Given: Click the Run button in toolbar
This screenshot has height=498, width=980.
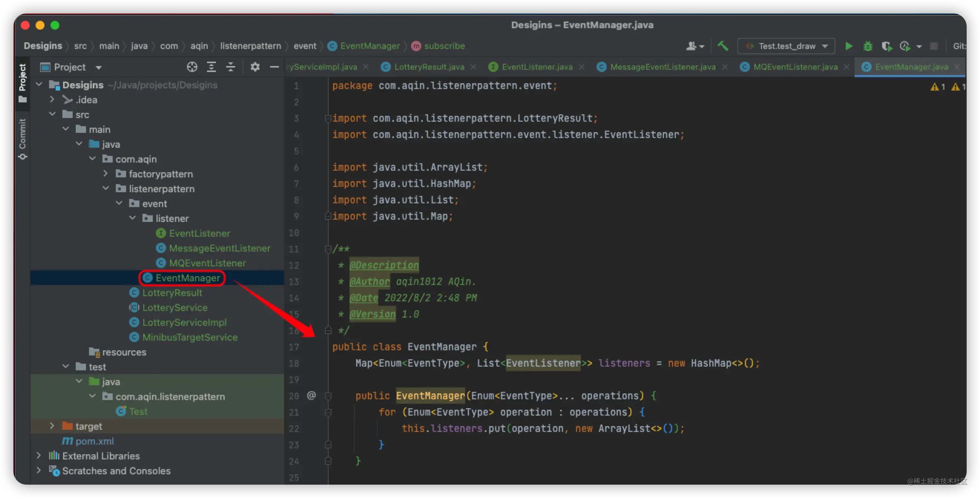Looking at the screenshot, I should click(849, 46).
